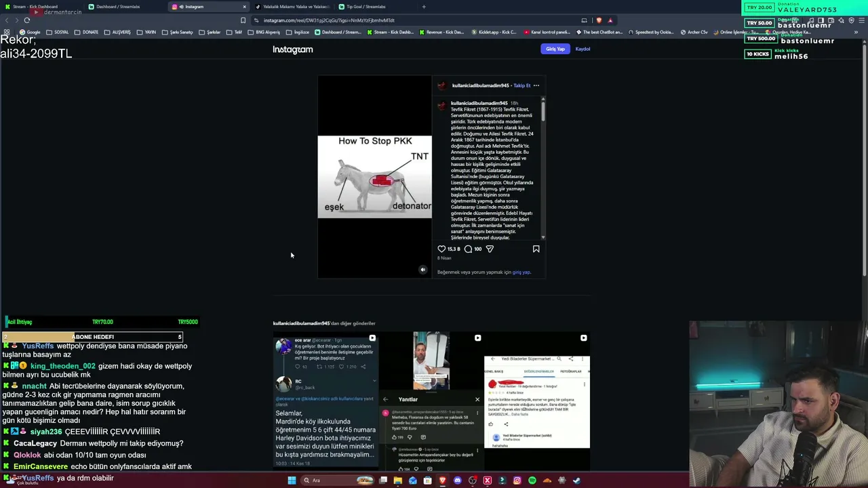868x488 pixels.
Task: Play the first related reel thumbnail
Action: pos(325,401)
